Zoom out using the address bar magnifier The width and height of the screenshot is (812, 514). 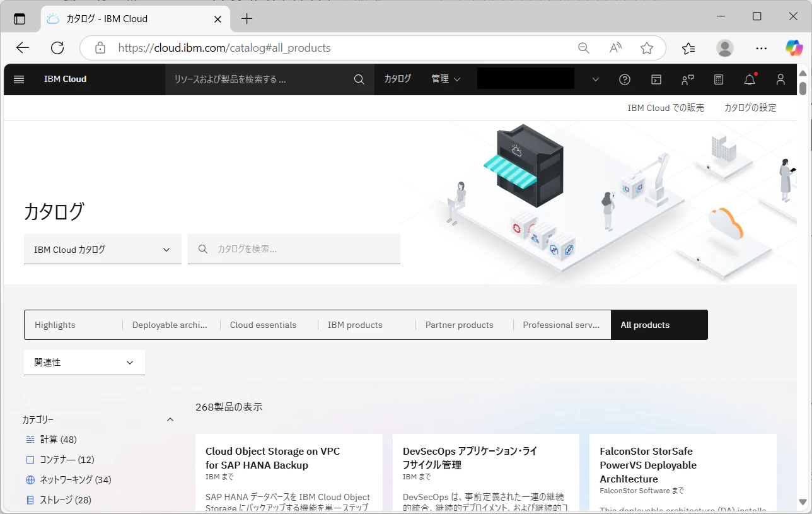tap(584, 48)
